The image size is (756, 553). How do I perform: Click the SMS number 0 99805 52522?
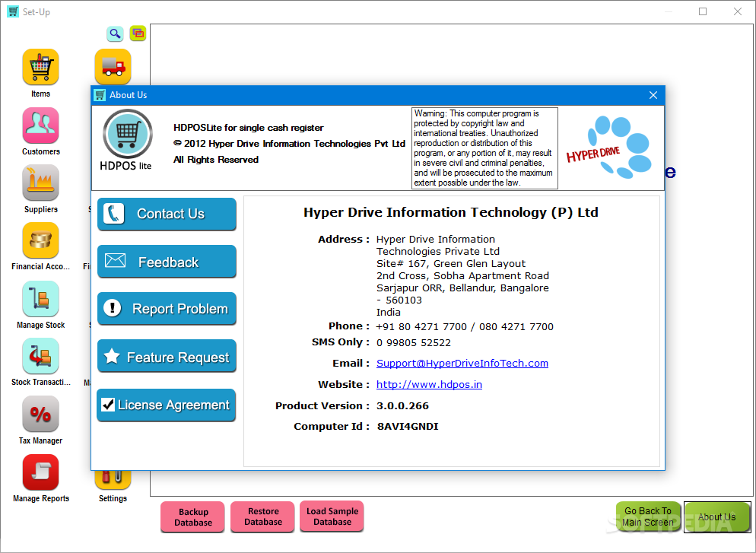414,343
